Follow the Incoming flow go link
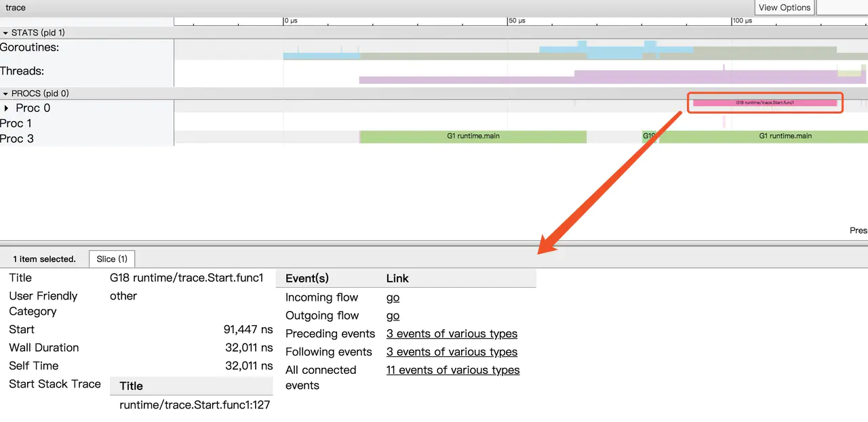The height and width of the screenshot is (422, 868). 393,297
